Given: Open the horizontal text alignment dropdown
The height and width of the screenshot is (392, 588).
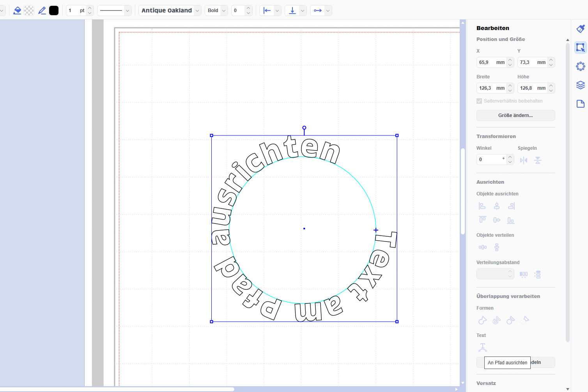Looking at the screenshot, I should [277, 11].
